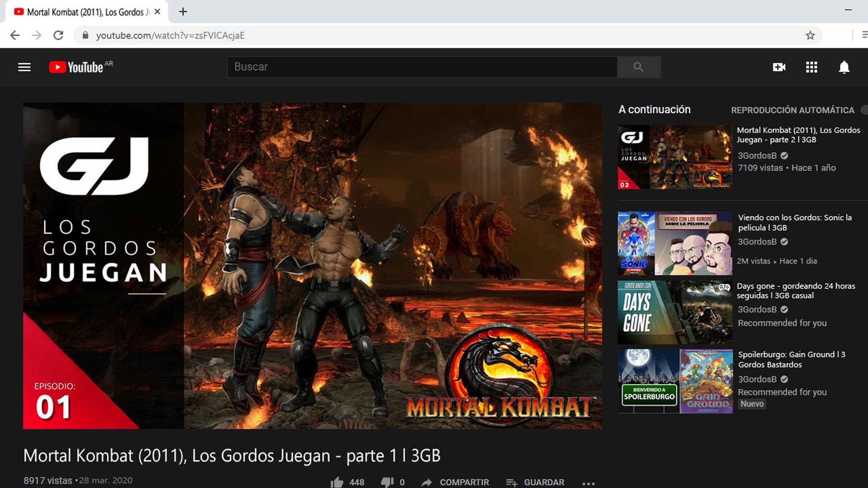Viewport: 868px width, 488px height.
Task: Open the create video camera icon
Action: (x=779, y=67)
